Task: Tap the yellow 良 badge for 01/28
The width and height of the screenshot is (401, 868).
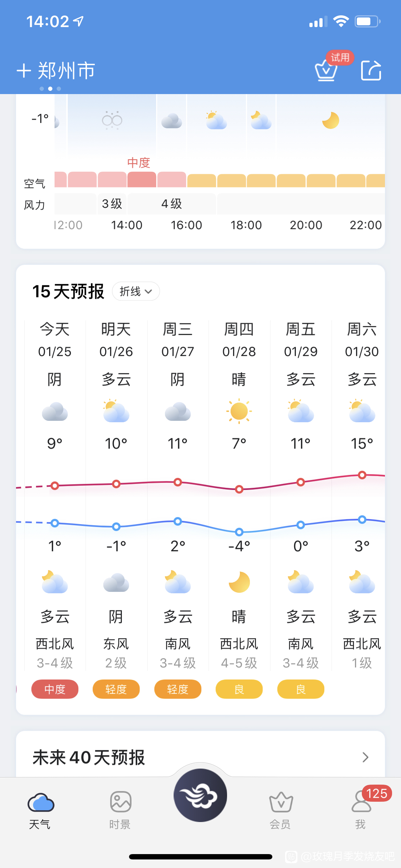Action: point(239,689)
